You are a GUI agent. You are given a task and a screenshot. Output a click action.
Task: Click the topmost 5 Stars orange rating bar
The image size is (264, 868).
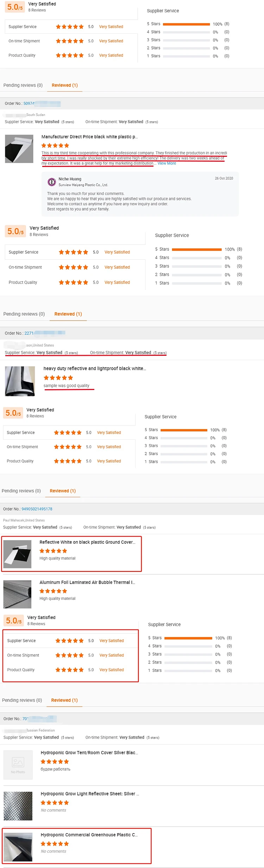tap(187, 24)
